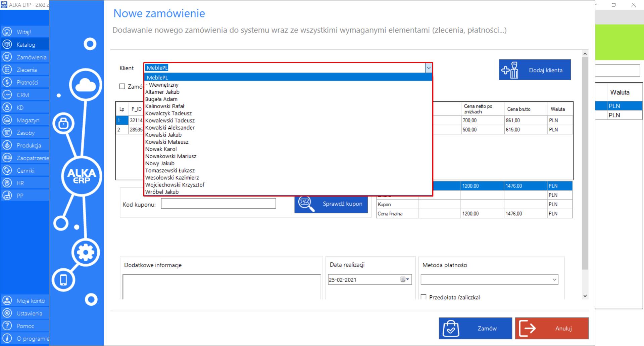Click the Zlecenia list icon
This screenshot has width=644, height=346.
point(7,70)
